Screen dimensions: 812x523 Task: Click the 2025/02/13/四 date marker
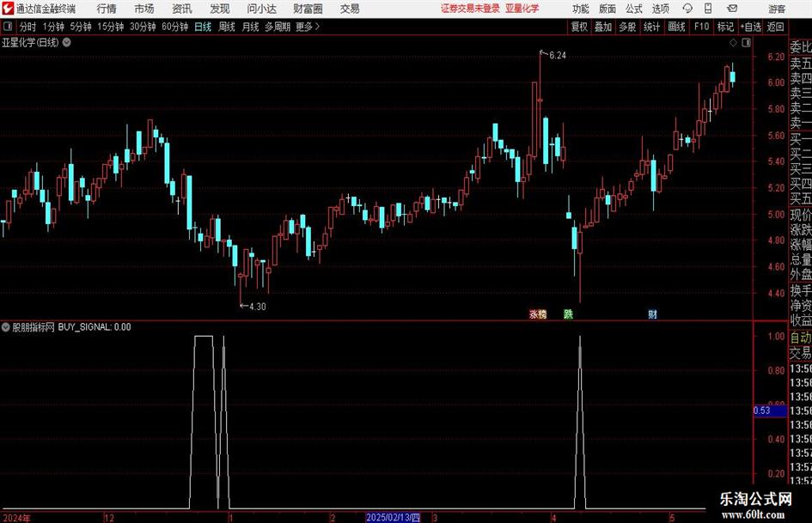[x=393, y=517]
